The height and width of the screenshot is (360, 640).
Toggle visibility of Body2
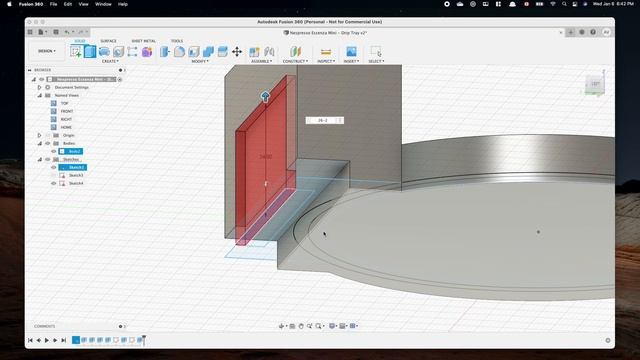click(53, 151)
